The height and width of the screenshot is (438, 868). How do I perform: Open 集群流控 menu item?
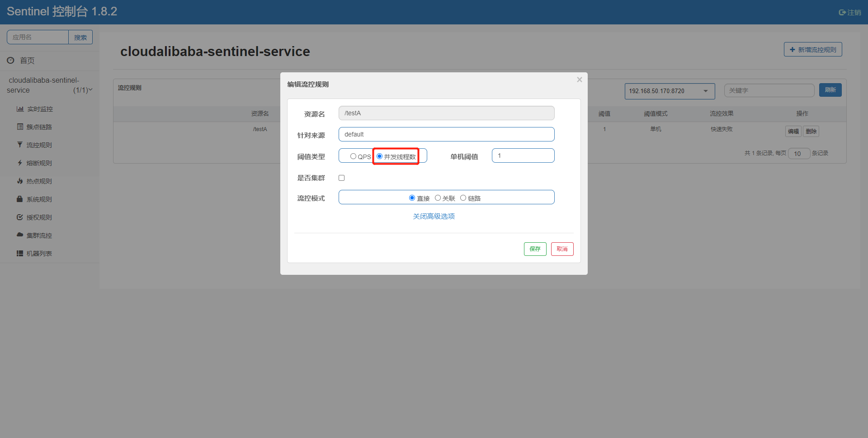coord(39,235)
